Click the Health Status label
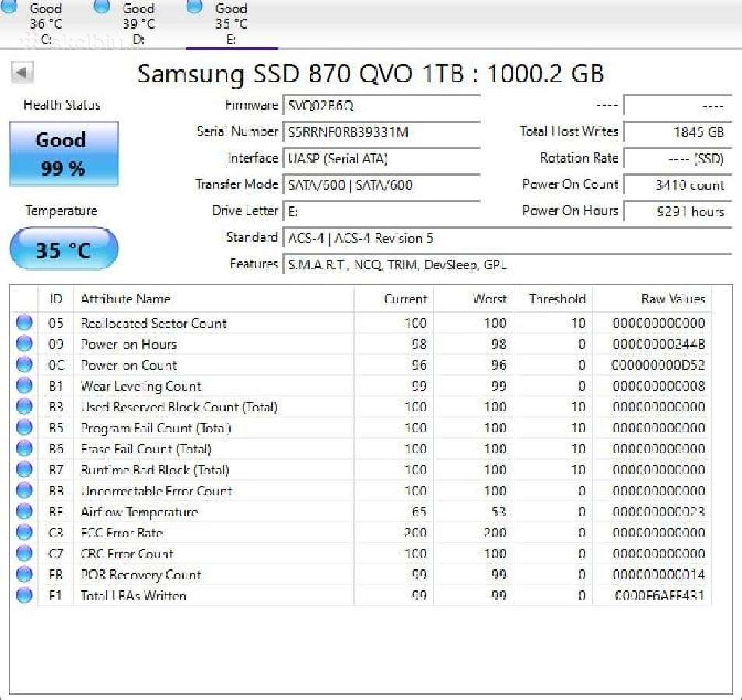Screen dimensions: 742x700 tap(62, 104)
